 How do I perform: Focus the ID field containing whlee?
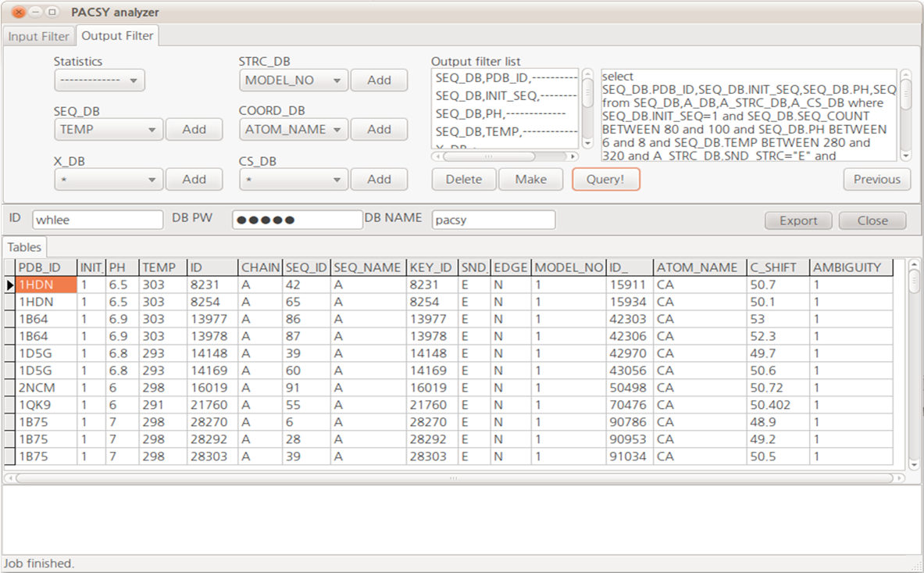[98, 220]
